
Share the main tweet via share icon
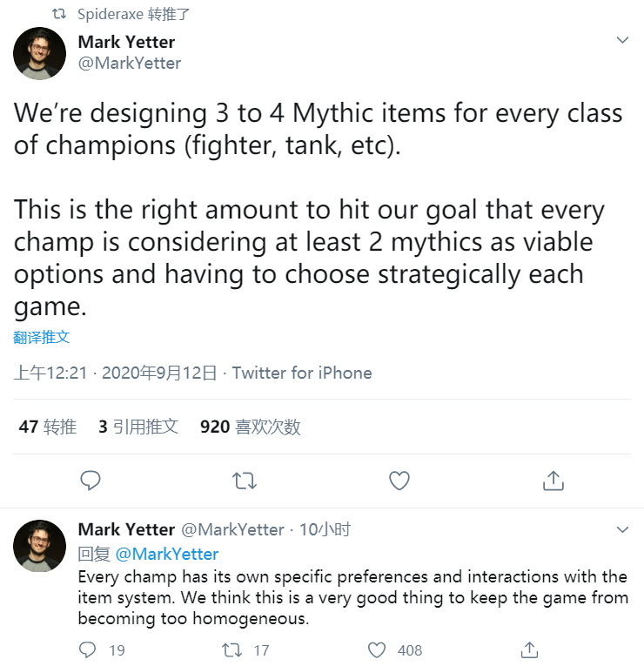tap(553, 480)
